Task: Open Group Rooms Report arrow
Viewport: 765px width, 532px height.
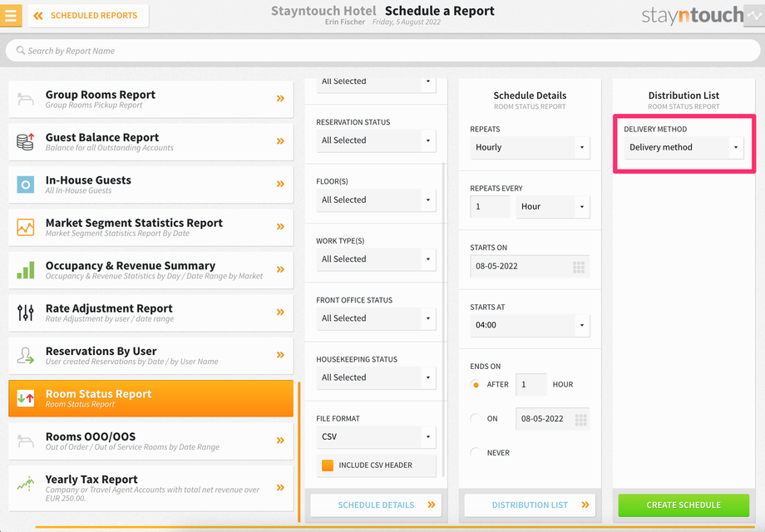Action: [x=280, y=98]
